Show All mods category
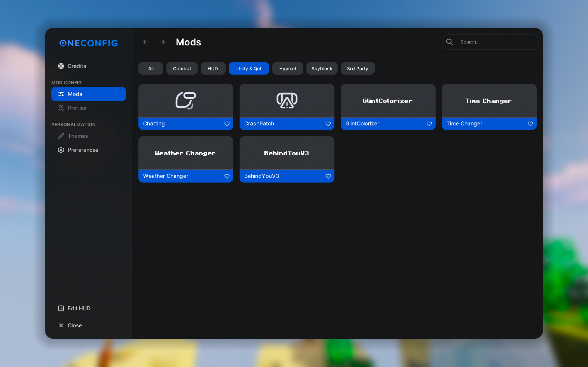This screenshot has width=588, height=367. coord(151,69)
